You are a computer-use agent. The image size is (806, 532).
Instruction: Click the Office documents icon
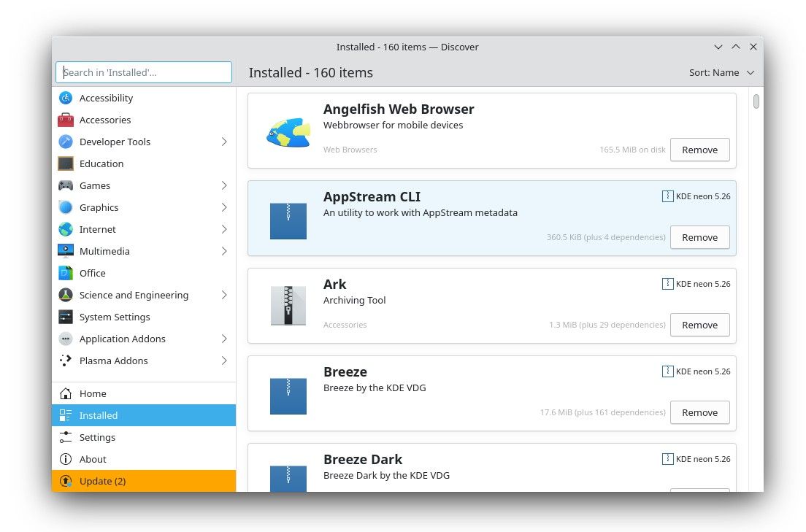tap(65, 273)
